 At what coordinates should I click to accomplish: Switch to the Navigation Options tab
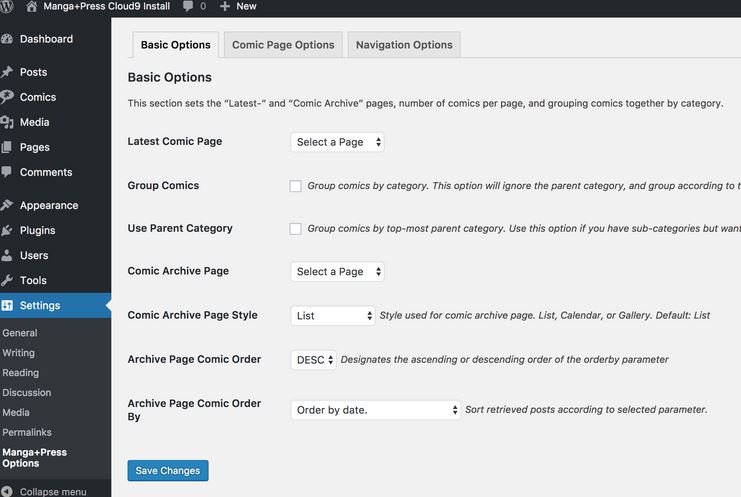pyautogui.click(x=404, y=45)
